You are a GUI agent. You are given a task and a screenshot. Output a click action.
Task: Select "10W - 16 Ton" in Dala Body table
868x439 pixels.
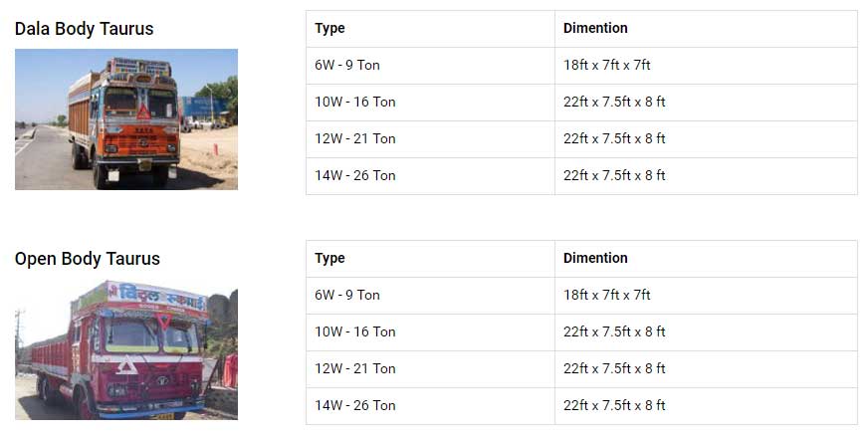point(355,103)
